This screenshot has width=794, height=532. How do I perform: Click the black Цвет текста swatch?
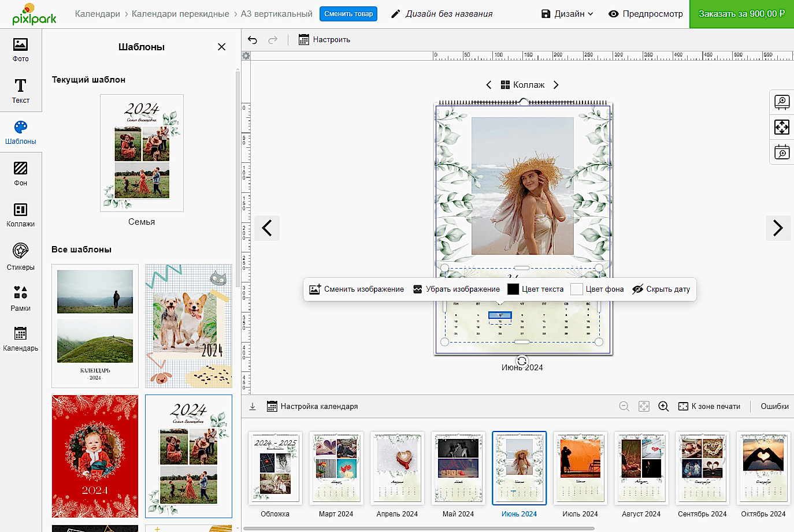coord(513,289)
